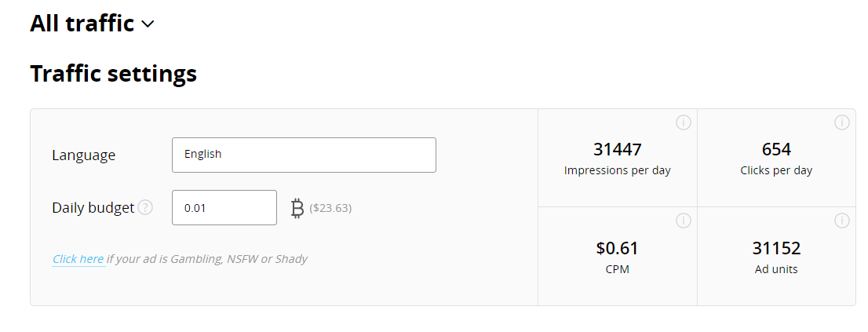868x332 pixels.
Task: Click the 31152 ad units value
Action: (x=776, y=249)
